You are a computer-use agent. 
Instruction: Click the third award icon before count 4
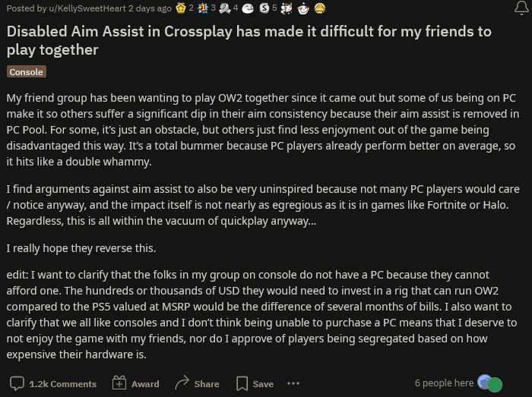tap(224, 8)
